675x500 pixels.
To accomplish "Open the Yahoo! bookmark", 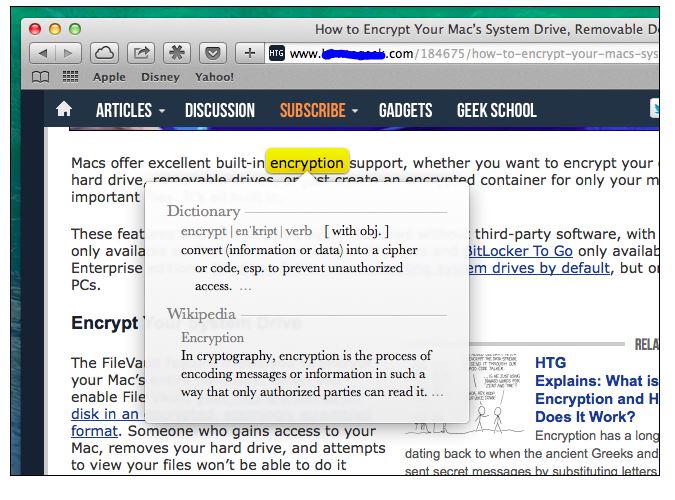I will coord(214,77).
